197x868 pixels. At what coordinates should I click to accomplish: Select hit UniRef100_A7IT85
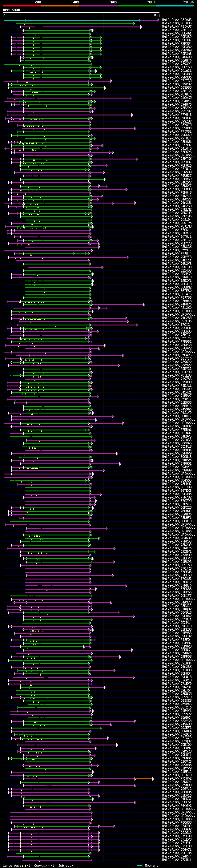177,81
